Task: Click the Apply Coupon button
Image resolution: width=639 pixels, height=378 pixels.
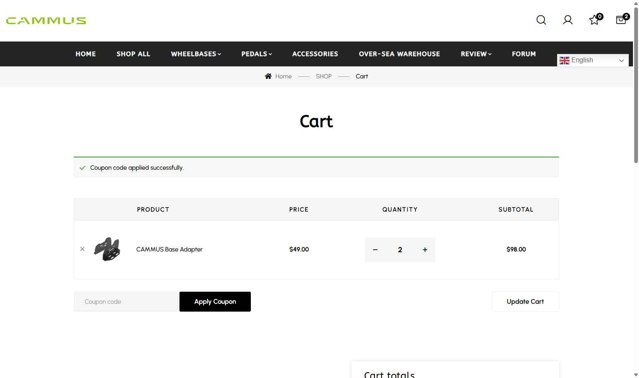Action: 215,301
